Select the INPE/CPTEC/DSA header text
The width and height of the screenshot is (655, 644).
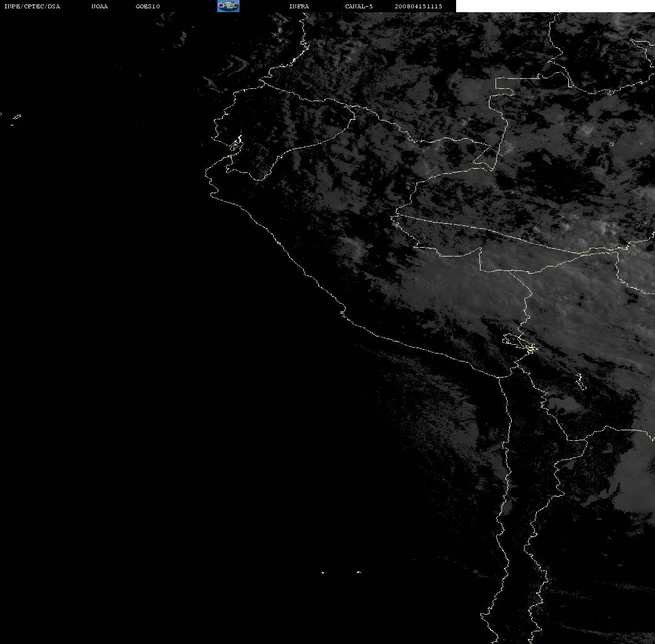click(32, 6)
